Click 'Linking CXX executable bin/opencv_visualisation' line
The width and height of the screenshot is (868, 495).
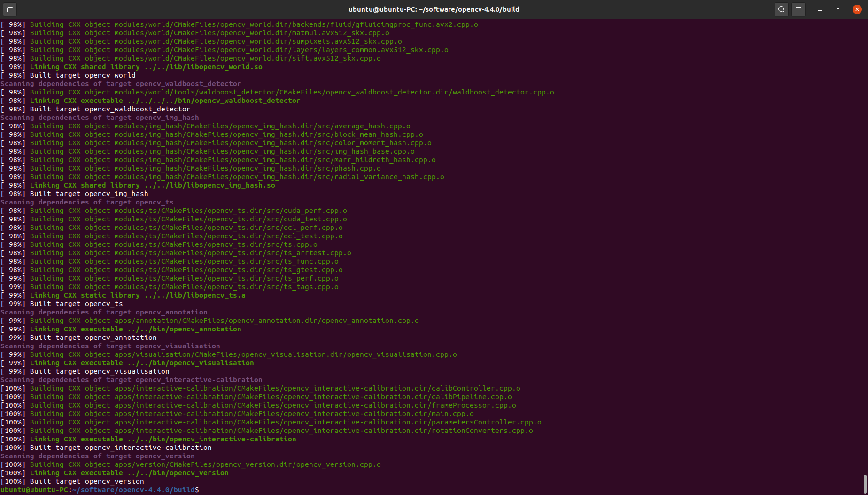pyautogui.click(x=127, y=363)
